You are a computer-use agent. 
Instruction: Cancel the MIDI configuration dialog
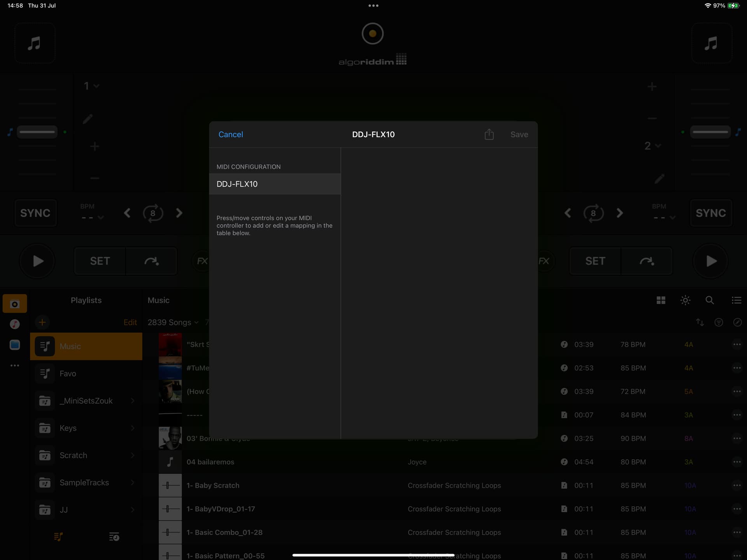click(x=231, y=134)
